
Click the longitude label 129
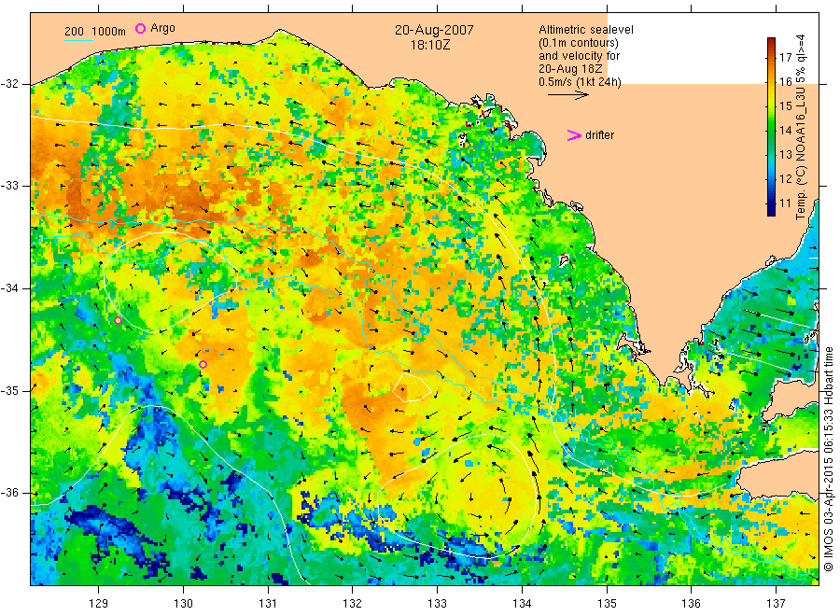(99, 604)
